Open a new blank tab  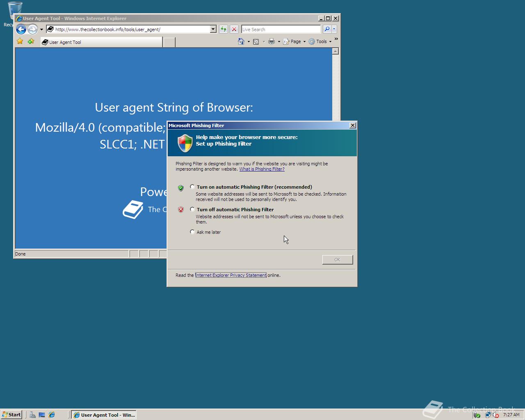point(169,42)
